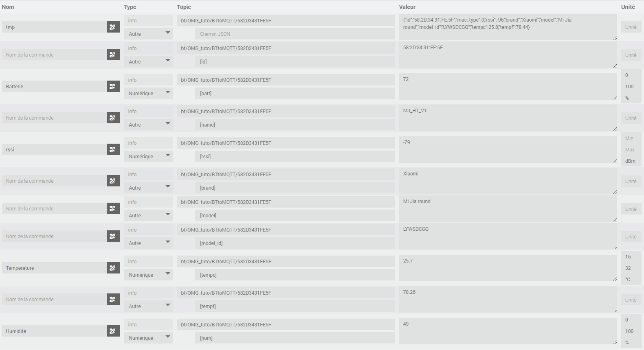Click the icon button in the [tempf] row

[x=113, y=300]
